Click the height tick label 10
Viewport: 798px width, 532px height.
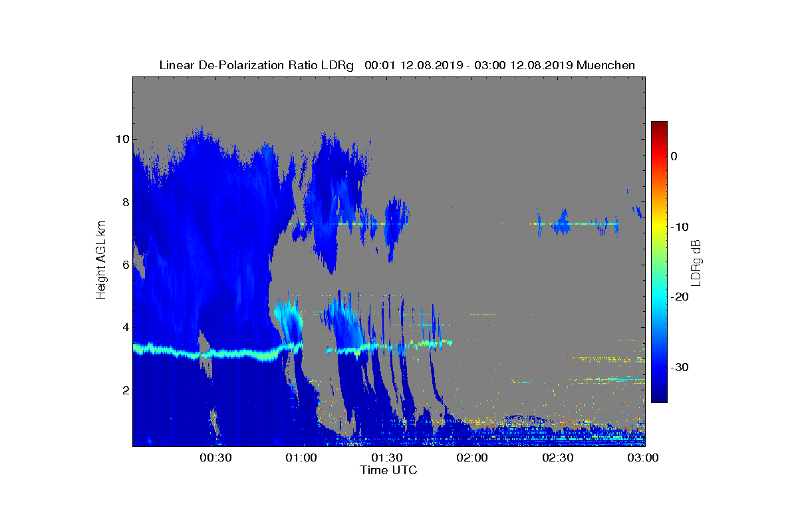point(121,139)
